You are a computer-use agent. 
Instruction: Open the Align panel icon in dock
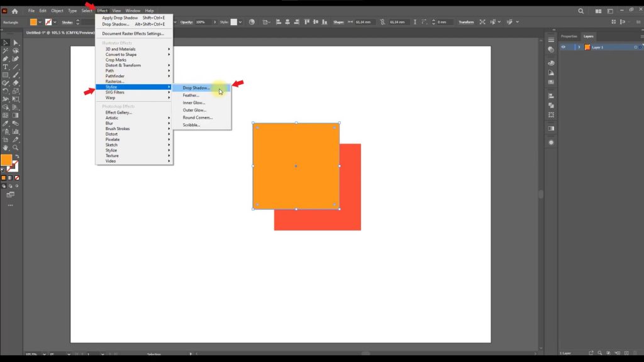click(x=551, y=96)
